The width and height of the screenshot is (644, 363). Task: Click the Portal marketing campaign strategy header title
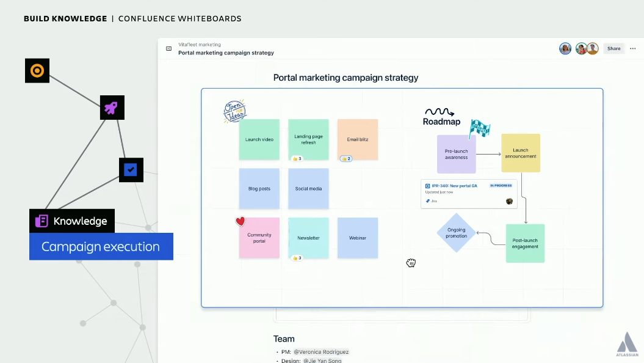coord(226,53)
